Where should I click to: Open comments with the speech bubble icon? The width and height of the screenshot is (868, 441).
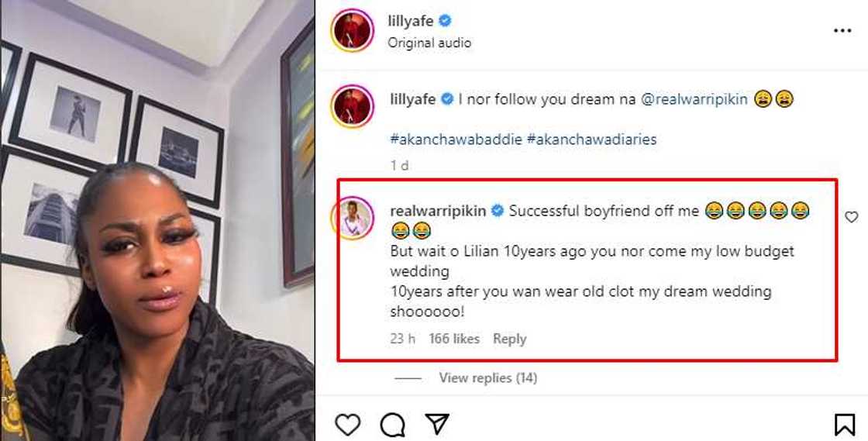click(x=393, y=424)
